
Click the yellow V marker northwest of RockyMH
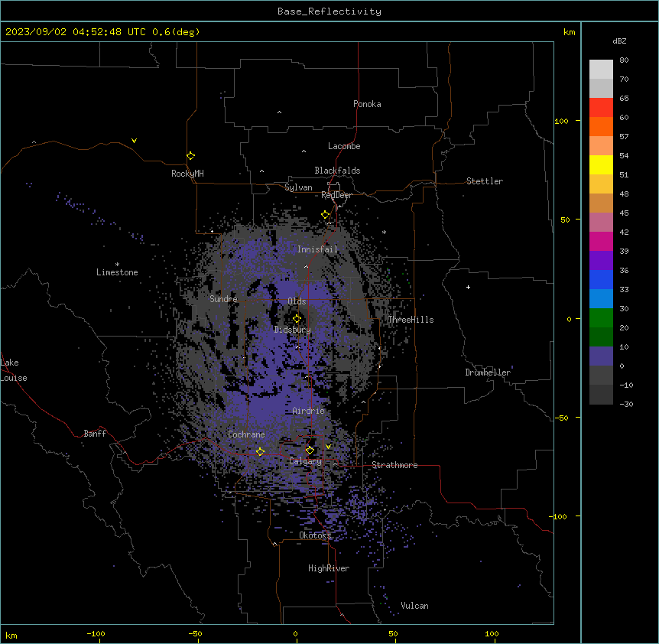coord(134,141)
